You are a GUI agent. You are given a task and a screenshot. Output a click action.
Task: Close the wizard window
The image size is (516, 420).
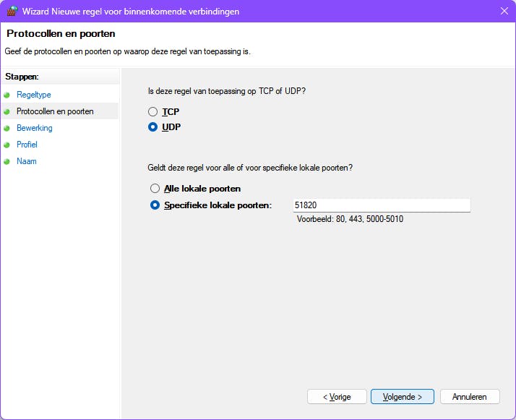click(x=503, y=11)
